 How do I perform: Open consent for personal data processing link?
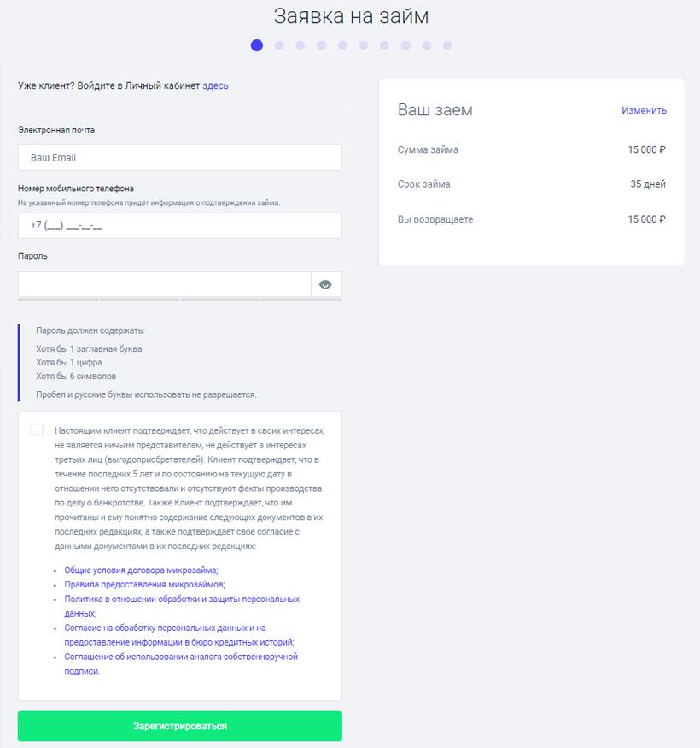click(166, 628)
